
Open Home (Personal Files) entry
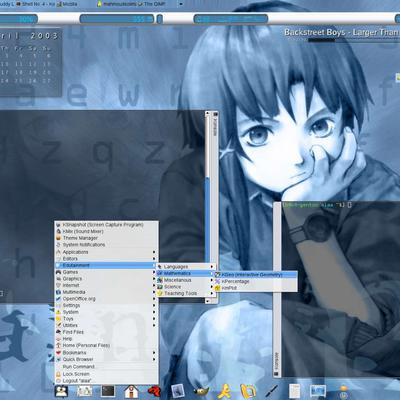(x=106, y=345)
